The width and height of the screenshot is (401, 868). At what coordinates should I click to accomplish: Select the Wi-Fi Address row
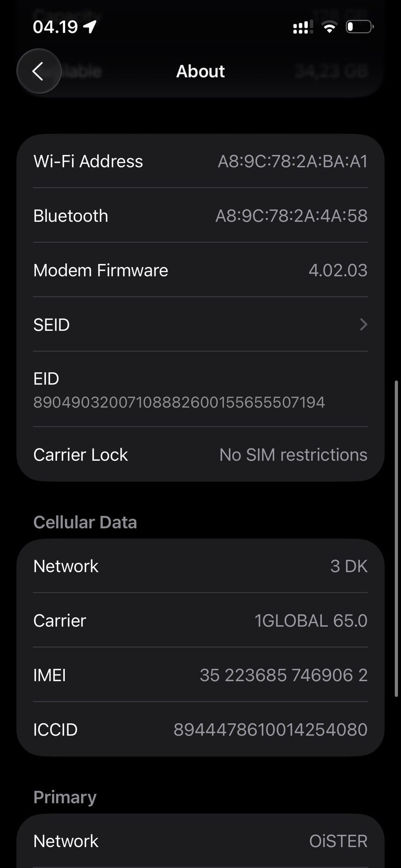point(200,161)
